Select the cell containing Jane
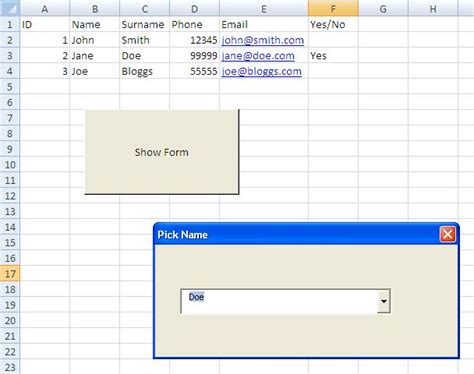 pos(95,56)
